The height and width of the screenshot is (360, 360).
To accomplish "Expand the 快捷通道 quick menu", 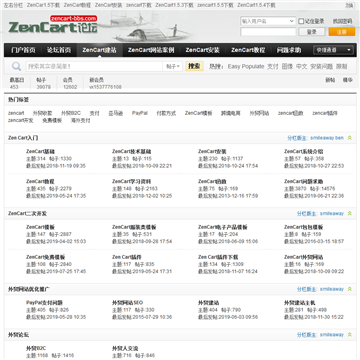I will pyautogui.click(x=333, y=50).
